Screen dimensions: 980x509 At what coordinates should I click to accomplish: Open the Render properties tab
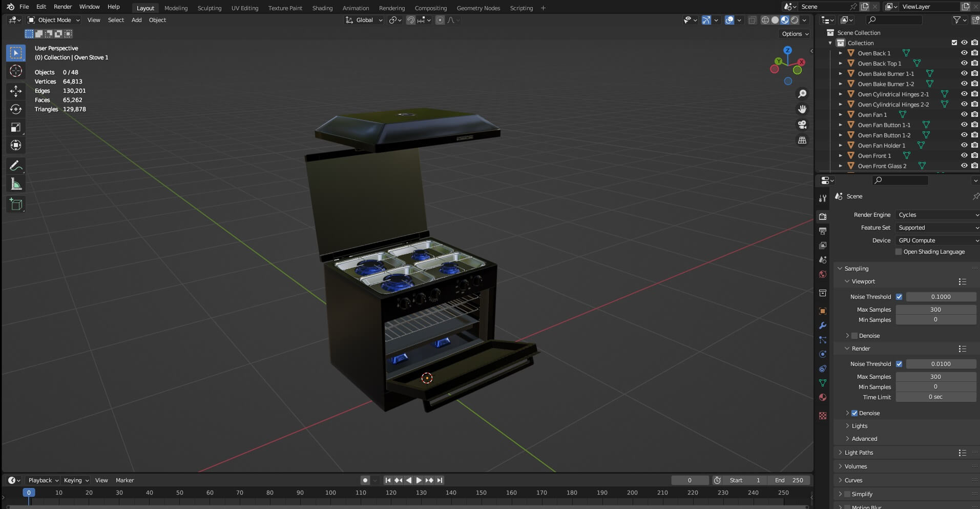(x=823, y=217)
